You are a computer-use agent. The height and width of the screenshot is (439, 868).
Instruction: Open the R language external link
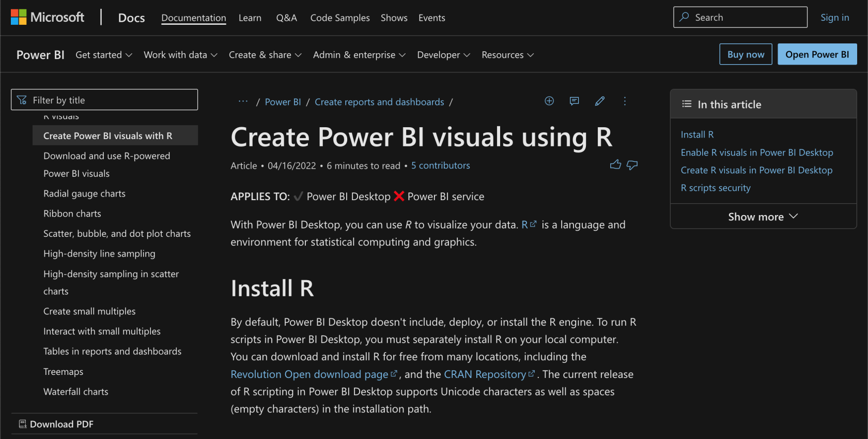(x=529, y=224)
